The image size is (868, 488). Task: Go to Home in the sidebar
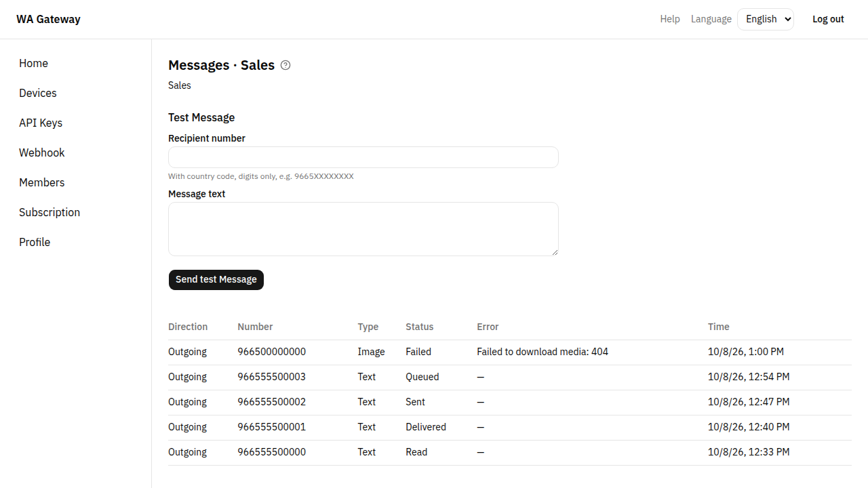pos(33,63)
